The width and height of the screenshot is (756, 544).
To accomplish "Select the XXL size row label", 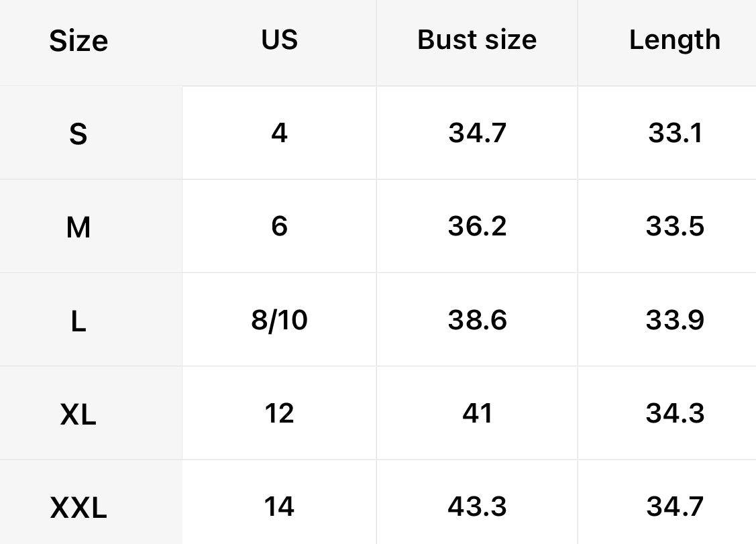I will coord(78,508).
